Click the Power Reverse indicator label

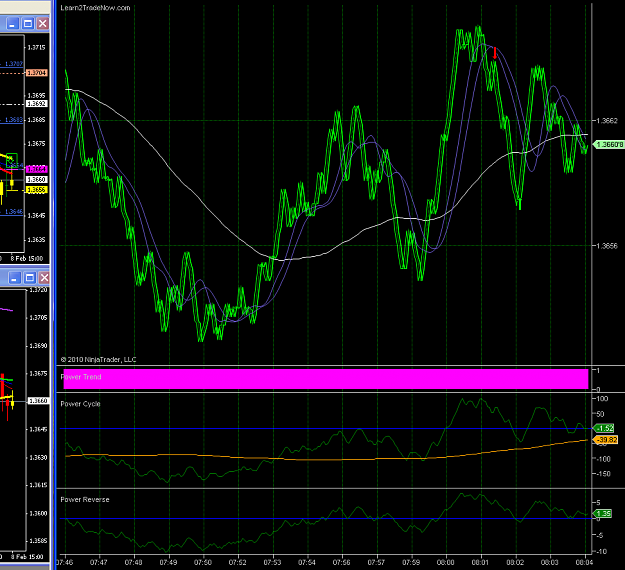point(85,499)
